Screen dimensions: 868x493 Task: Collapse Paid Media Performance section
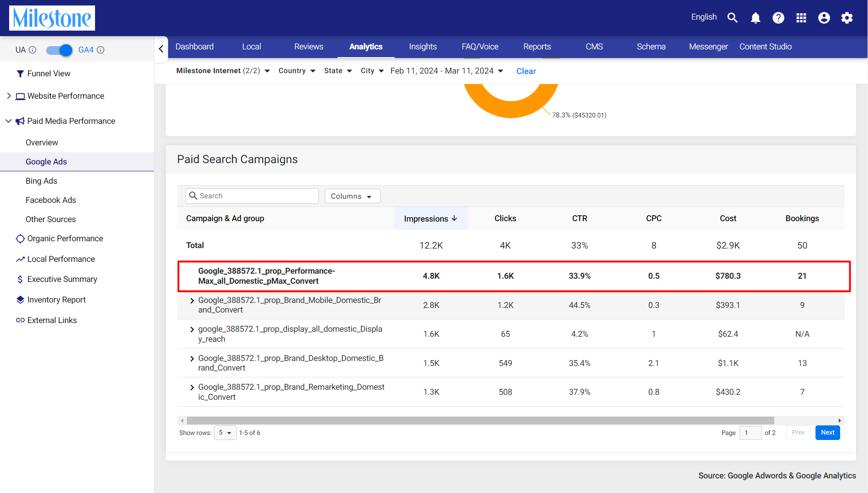pos(8,121)
